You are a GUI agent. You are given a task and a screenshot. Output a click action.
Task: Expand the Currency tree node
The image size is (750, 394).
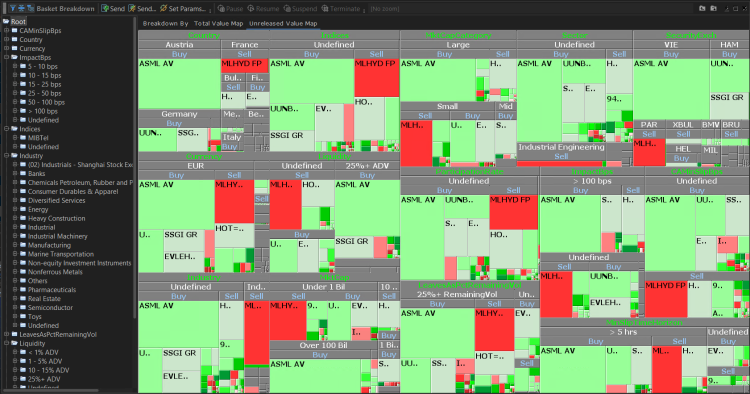(x=7, y=48)
